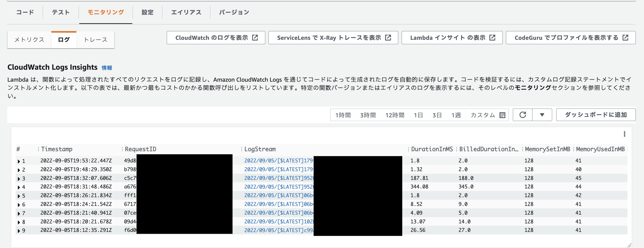Expand log row 8
Viewport: 644px width, 248px height.
pos(19,222)
